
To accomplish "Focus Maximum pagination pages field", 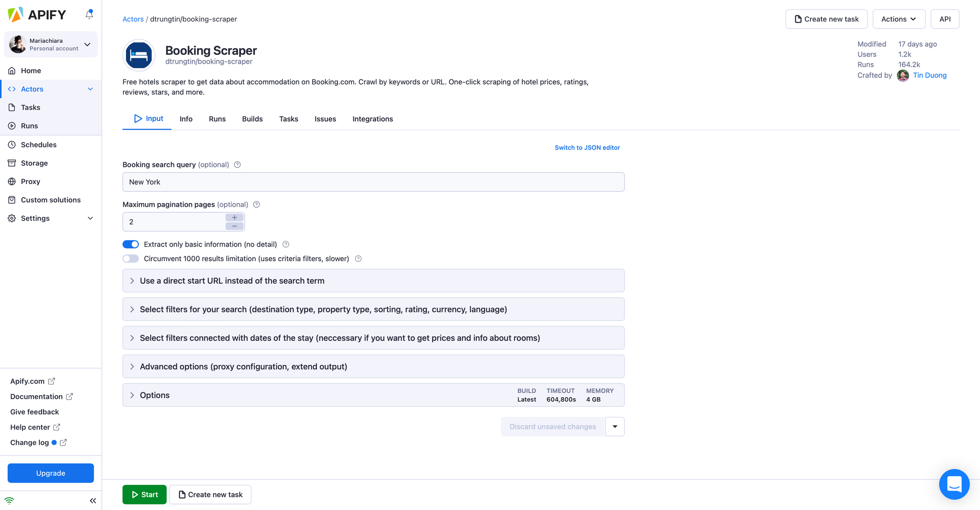I will tap(173, 222).
